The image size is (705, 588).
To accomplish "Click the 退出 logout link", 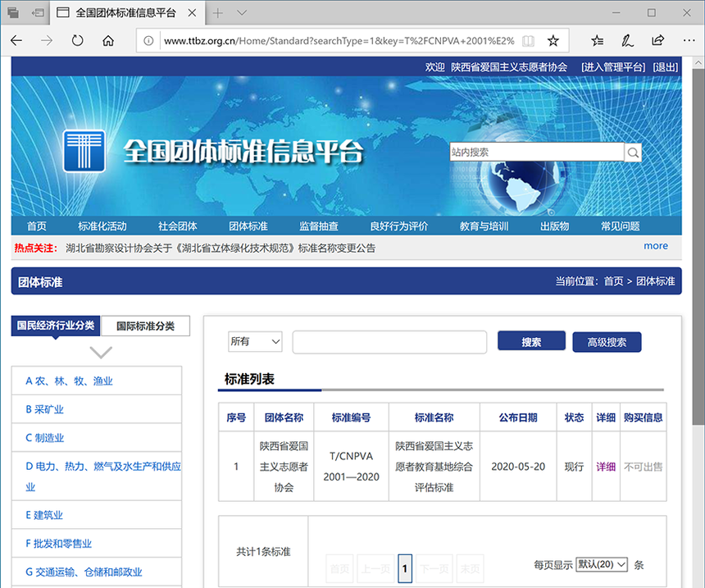I will click(666, 67).
